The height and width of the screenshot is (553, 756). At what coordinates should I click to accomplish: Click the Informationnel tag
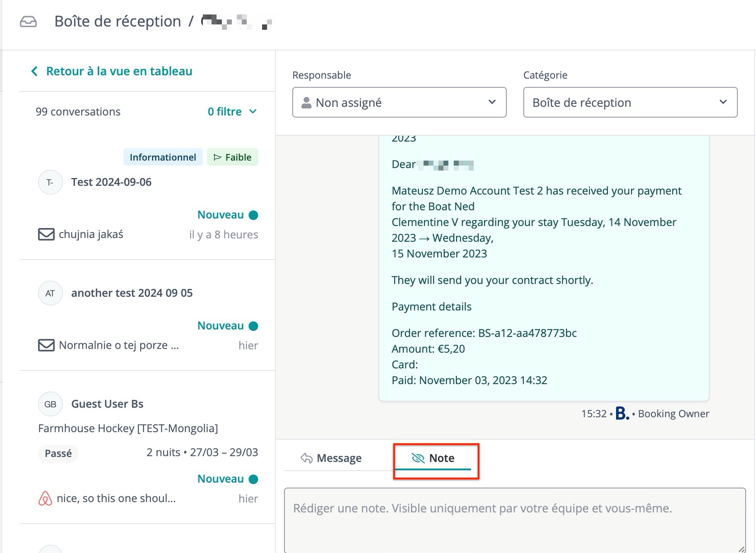163,157
